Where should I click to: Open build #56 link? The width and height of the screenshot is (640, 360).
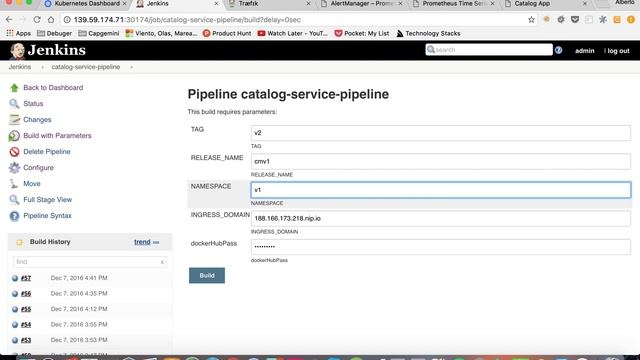(26, 294)
